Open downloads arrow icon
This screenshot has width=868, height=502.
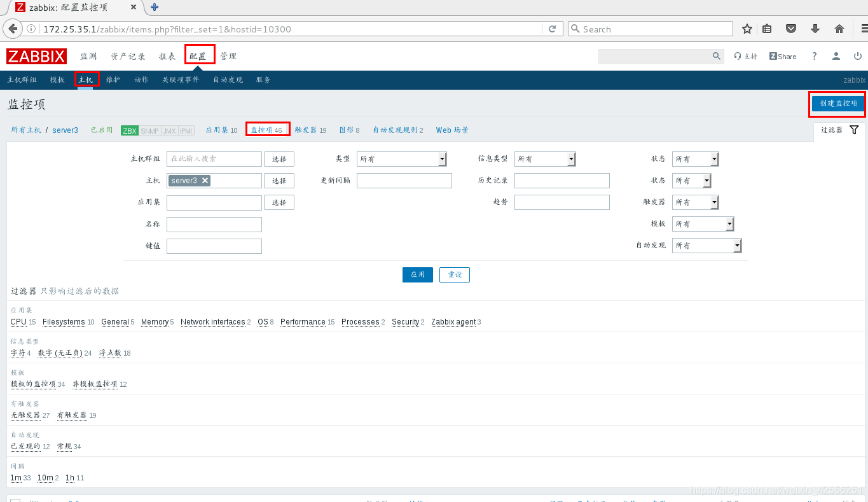[815, 29]
